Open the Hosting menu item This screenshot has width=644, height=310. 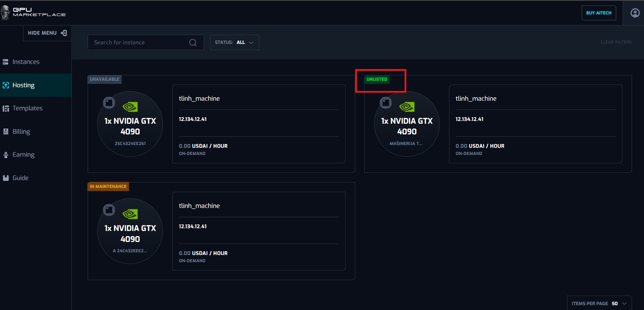(x=23, y=85)
